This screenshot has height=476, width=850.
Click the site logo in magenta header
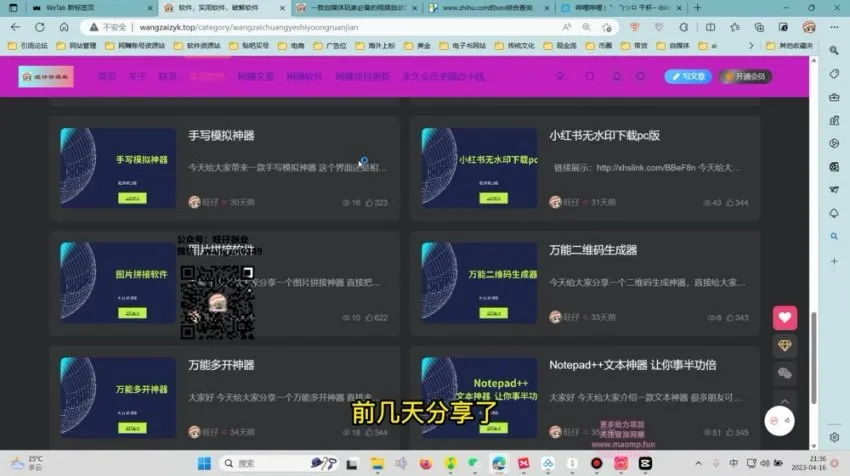46,76
